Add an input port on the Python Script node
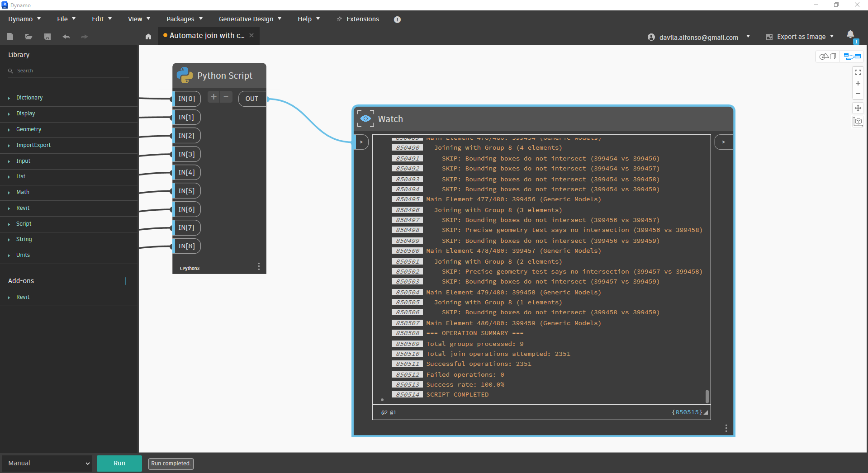Image resolution: width=868 pixels, height=473 pixels. coord(213,97)
